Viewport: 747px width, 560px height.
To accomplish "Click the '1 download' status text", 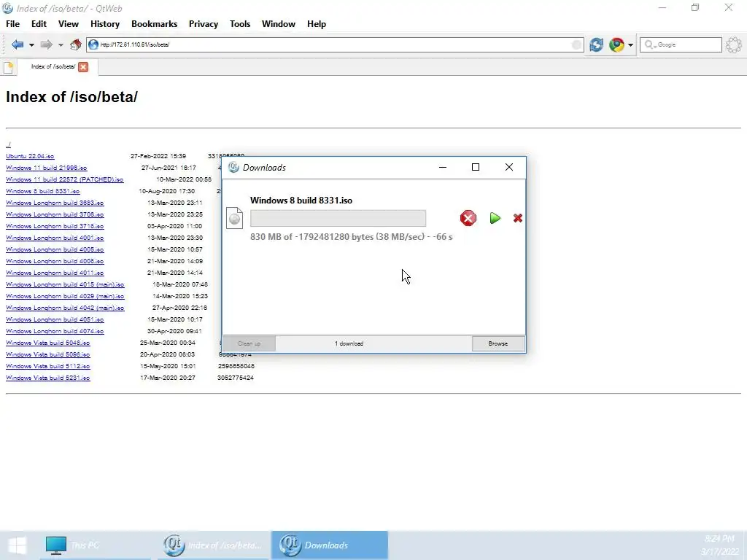I will click(349, 343).
